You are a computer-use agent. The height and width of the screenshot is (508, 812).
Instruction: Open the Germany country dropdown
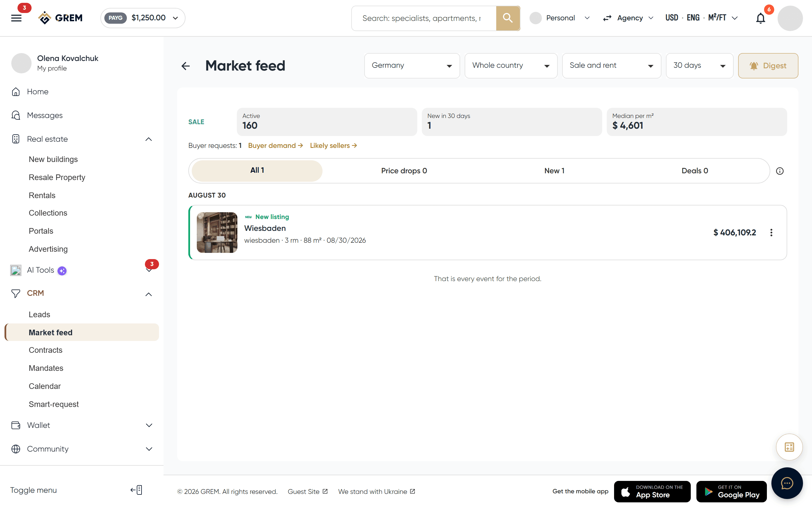point(412,66)
